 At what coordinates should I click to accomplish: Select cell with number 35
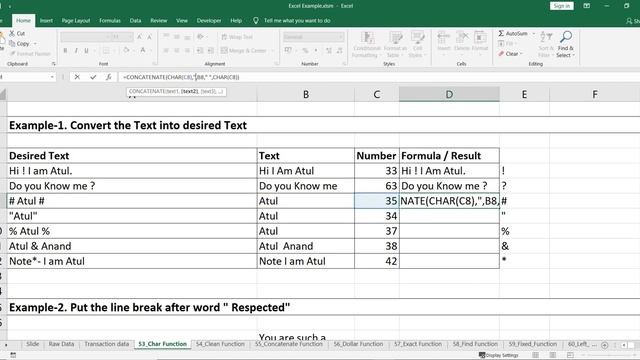[377, 201]
